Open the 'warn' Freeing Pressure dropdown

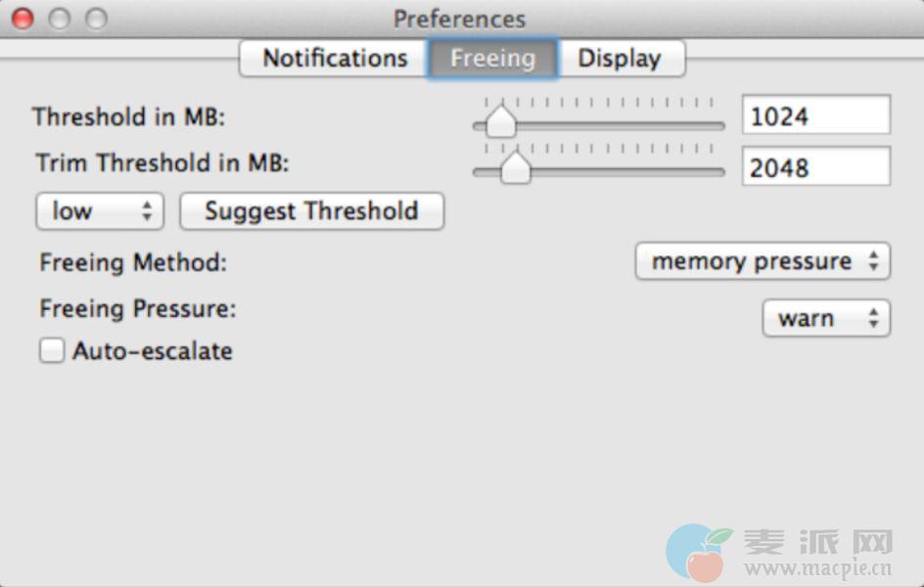(x=826, y=318)
